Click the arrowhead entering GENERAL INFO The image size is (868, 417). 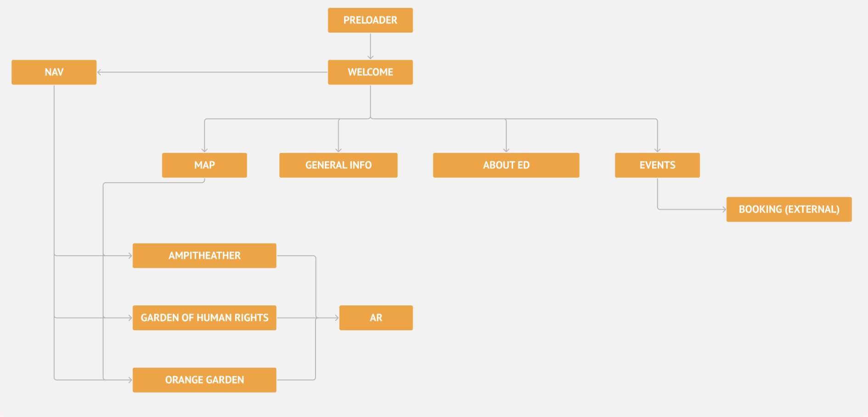pyautogui.click(x=338, y=150)
